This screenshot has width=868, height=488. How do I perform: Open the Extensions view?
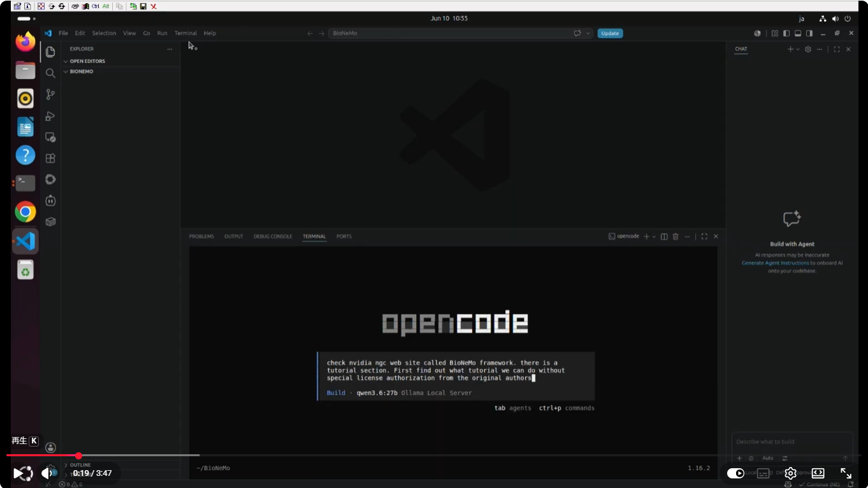(x=50, y=158)
